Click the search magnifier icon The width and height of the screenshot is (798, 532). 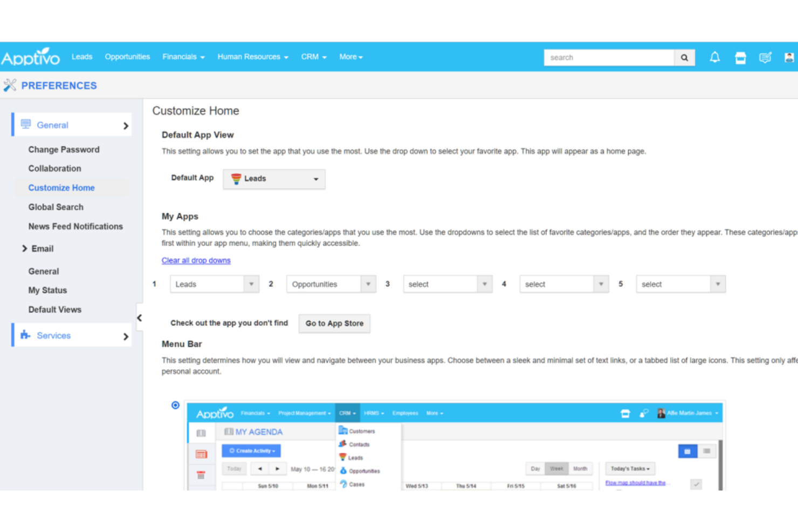click(x=684, y=57)
